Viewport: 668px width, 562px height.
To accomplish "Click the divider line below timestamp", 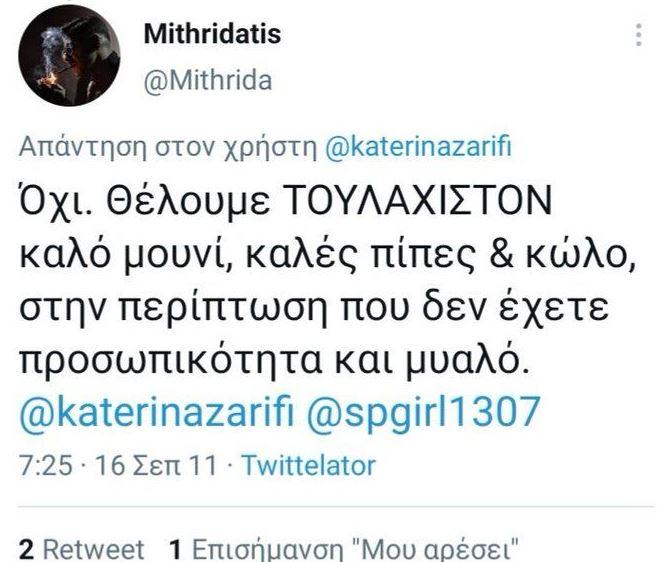I will click(x=336, y=507).
